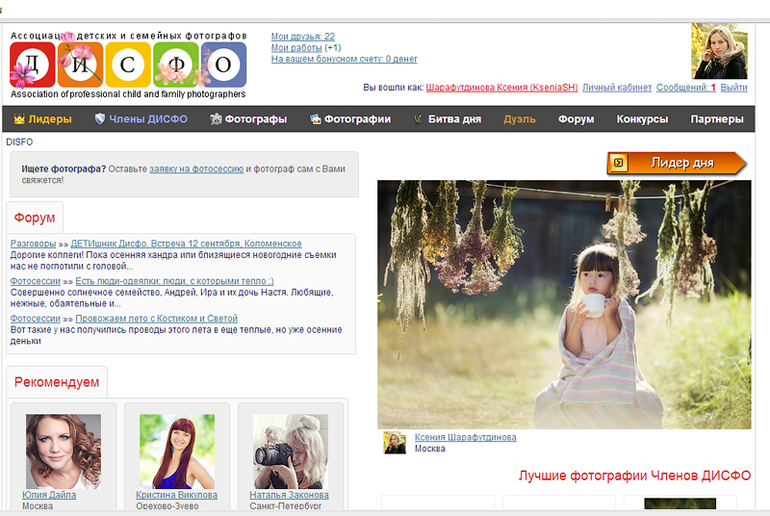Go to the Фотографы section
Viewport: 770px width, 516px height.
coord(255,119)
